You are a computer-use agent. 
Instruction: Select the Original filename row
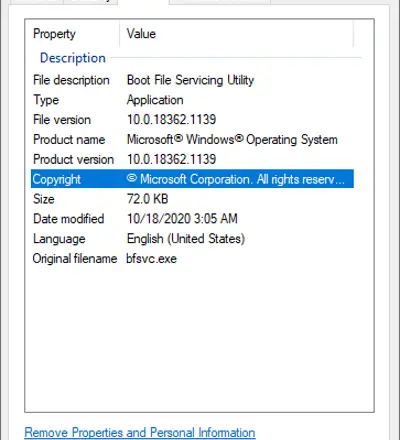tap(192, 258)
